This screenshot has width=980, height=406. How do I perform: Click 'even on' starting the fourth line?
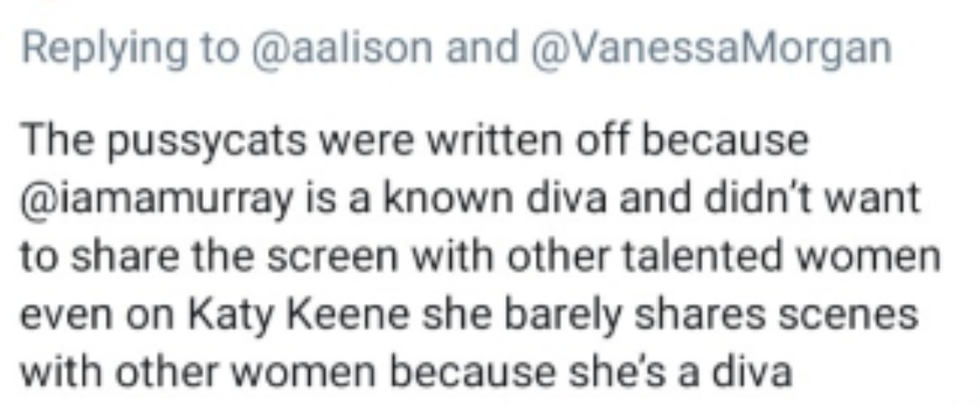99,317
